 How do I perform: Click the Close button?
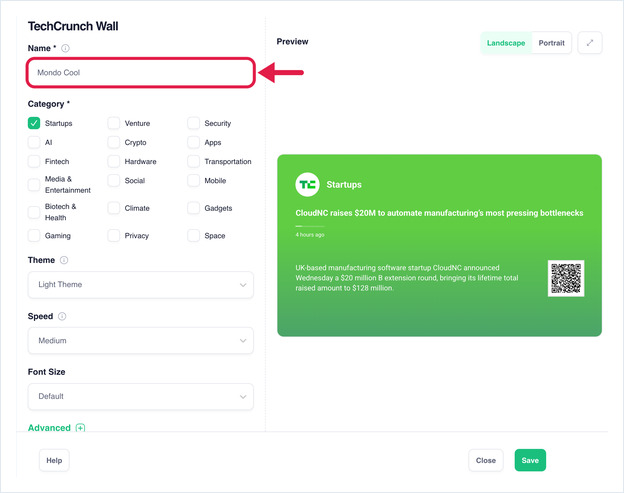click(x=486, y=460)
